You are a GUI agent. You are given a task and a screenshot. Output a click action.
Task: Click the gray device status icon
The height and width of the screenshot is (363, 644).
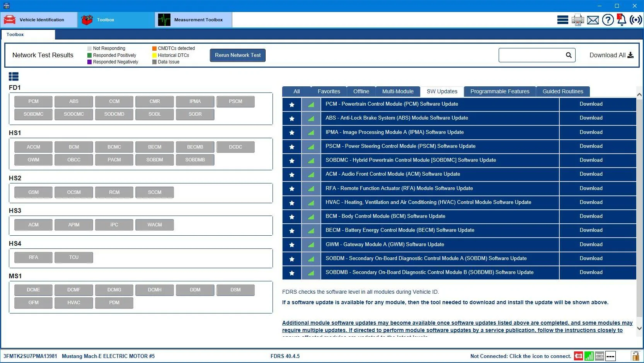600,356
